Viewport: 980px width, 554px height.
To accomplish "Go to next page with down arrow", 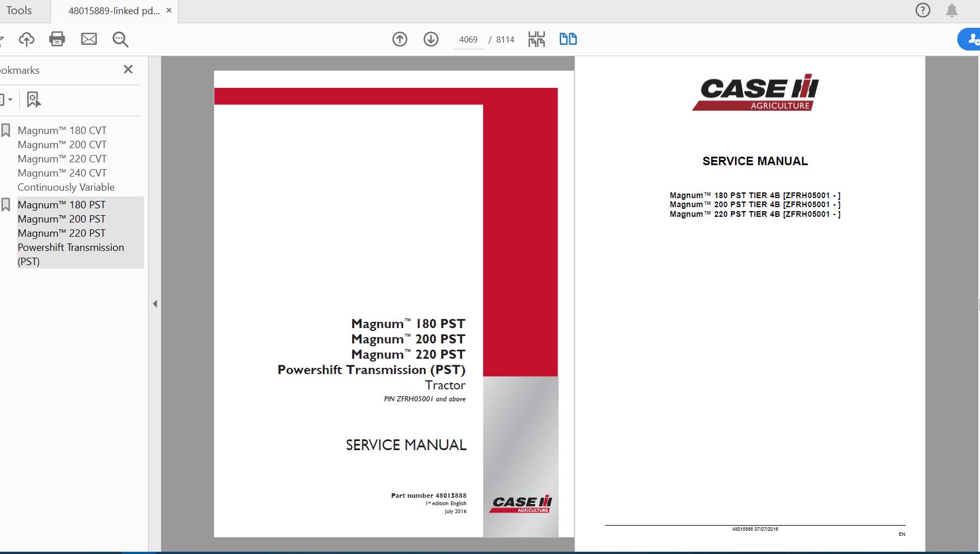I will (431, 39).
